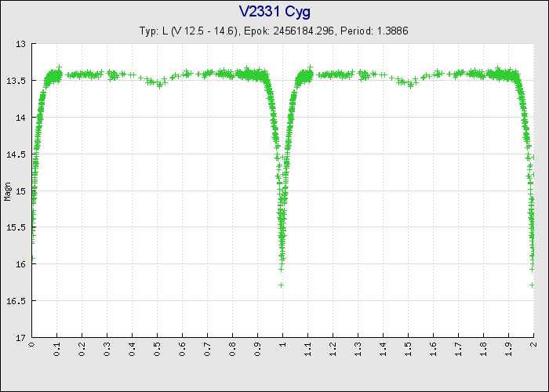
Task: Click the y-axis value 15
Action: pyautogui.click(x=21, y=191)
